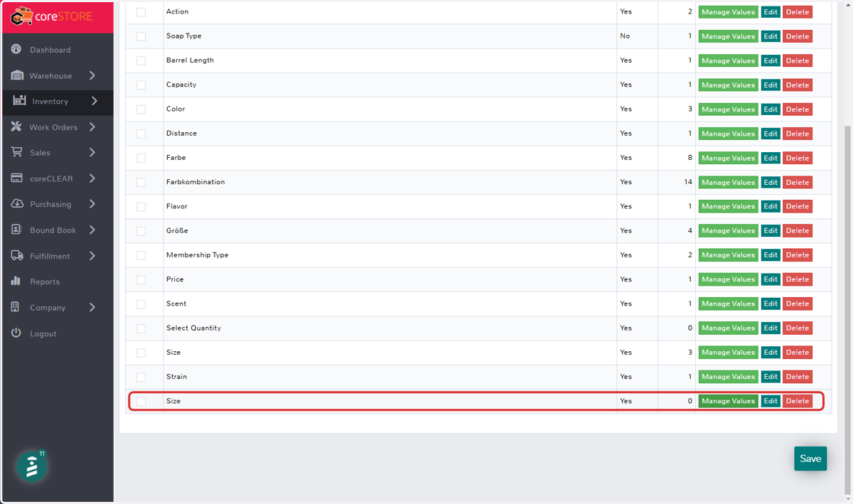Check the Membership Type checkbox
This screenshot has height=504, width=853.
pos(141,255)
